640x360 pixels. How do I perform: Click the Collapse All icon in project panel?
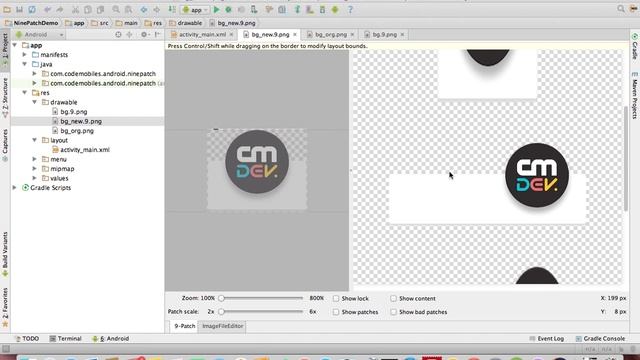(x=129, y=35)
